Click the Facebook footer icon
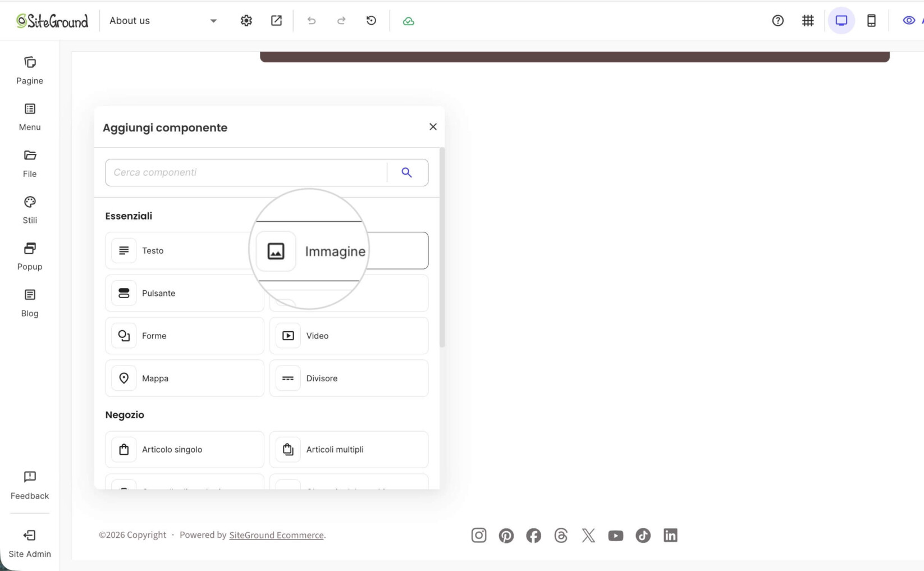This screenshot has height=571, width=924. (x=534, y=536)
